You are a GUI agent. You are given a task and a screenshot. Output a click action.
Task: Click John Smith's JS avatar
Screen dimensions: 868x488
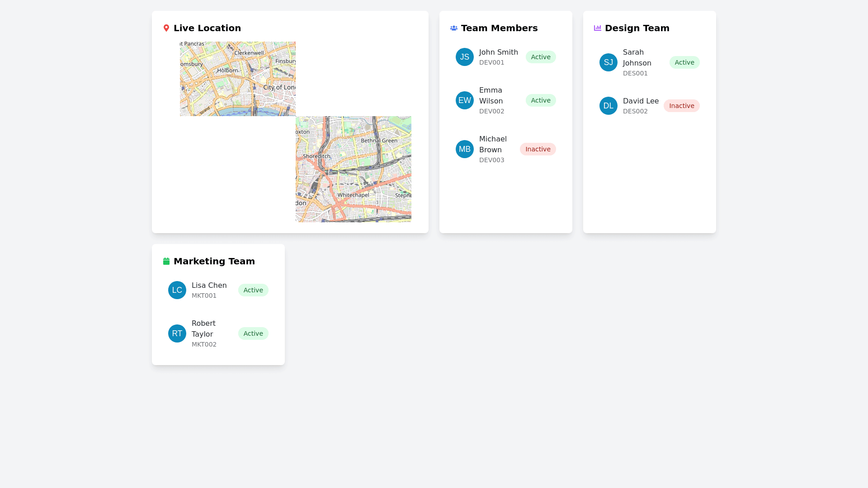(x=465, y=57)
